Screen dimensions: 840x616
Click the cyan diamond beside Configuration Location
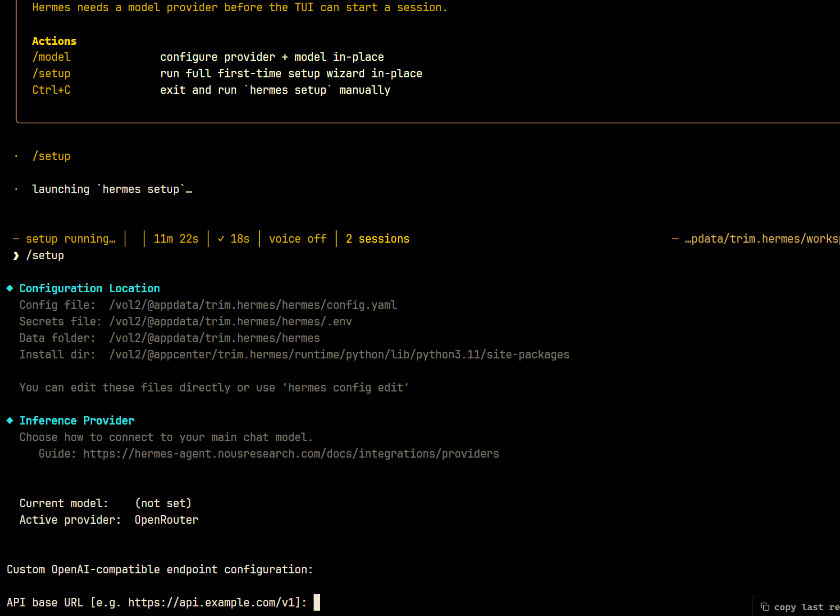pos(10,288)
